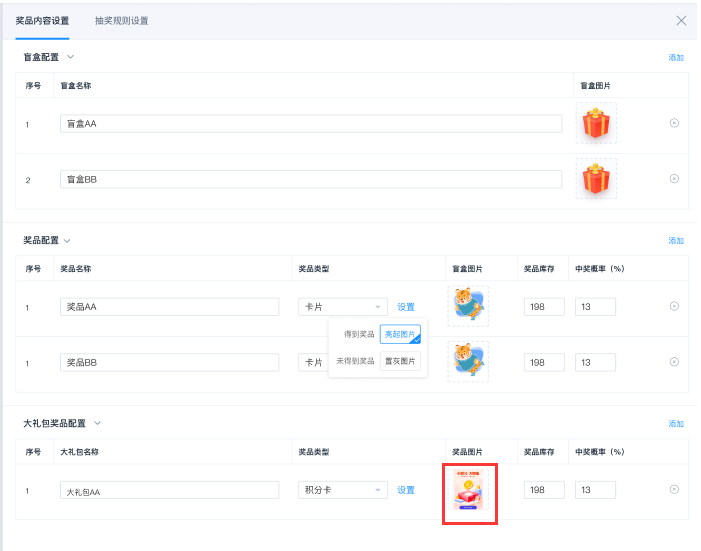
Task: Collapse the 盲盒配置 section chevron
Action: tap(70, 57)
